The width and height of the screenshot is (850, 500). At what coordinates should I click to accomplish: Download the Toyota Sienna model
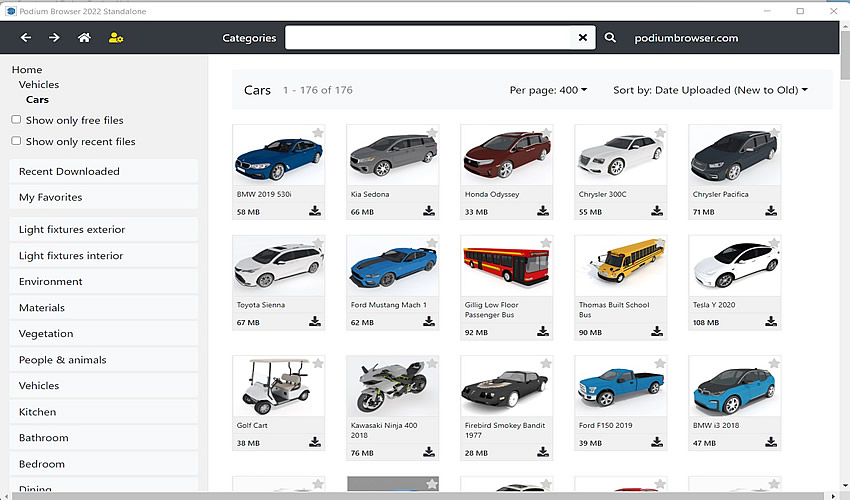tap(315, 321)
